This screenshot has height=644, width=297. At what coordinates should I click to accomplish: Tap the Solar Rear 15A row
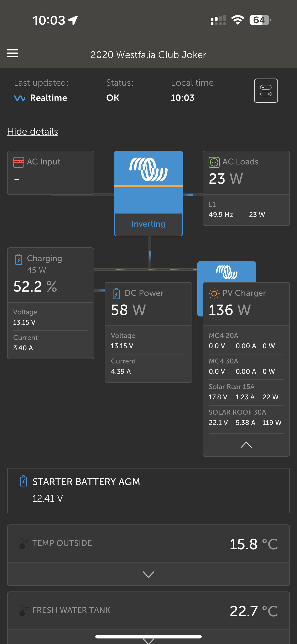(246, 392)
